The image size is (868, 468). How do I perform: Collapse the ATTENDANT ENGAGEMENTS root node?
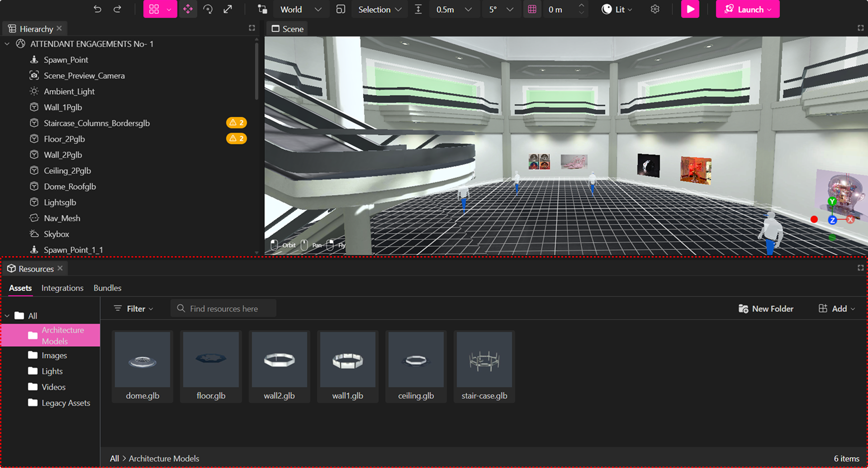(7, 44)
